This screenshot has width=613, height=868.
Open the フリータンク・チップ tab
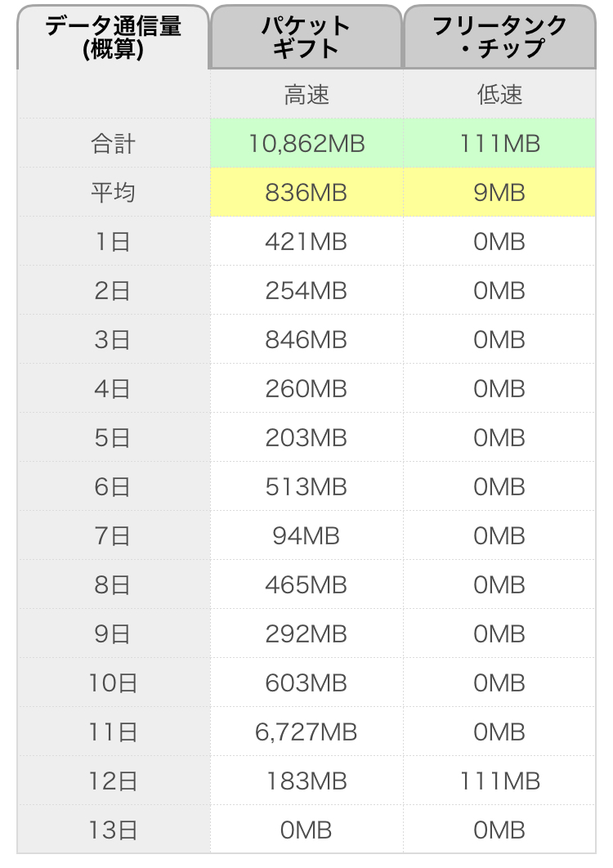pyautogui.click(x=499, y=38)
